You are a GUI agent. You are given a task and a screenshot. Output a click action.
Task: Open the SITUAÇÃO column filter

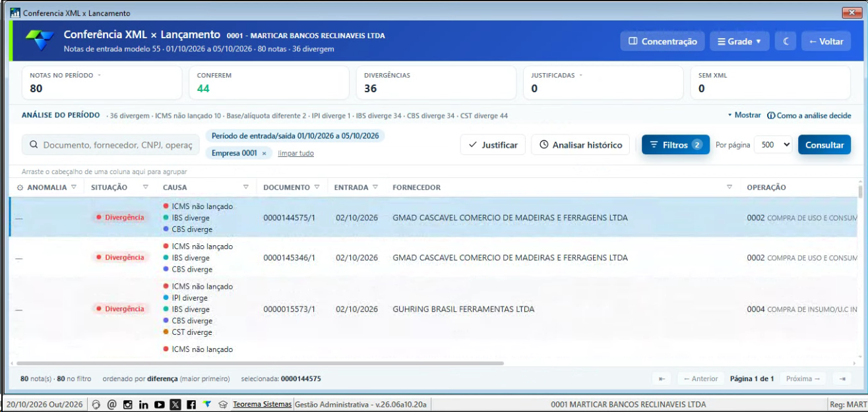click(x=146, y=187)
